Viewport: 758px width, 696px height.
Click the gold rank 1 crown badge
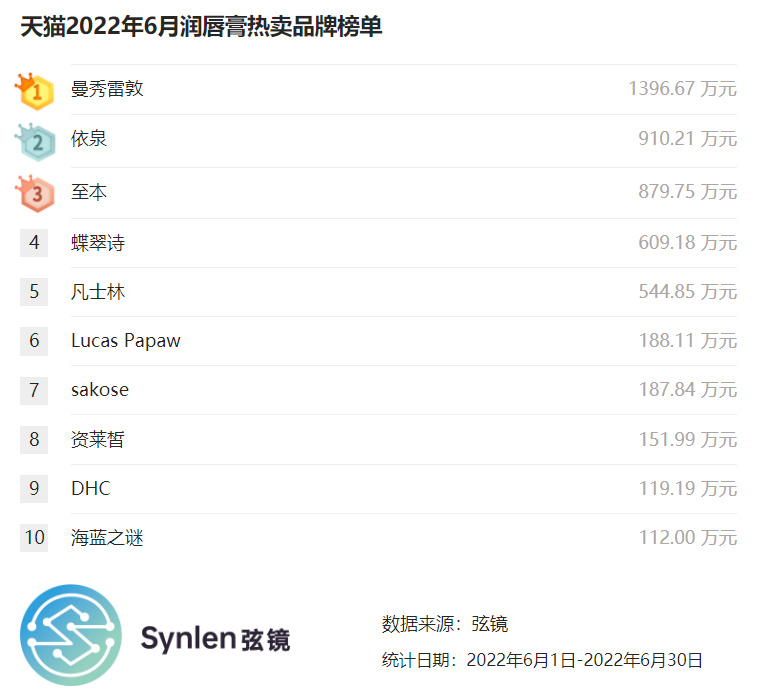[x=34, y=91]
